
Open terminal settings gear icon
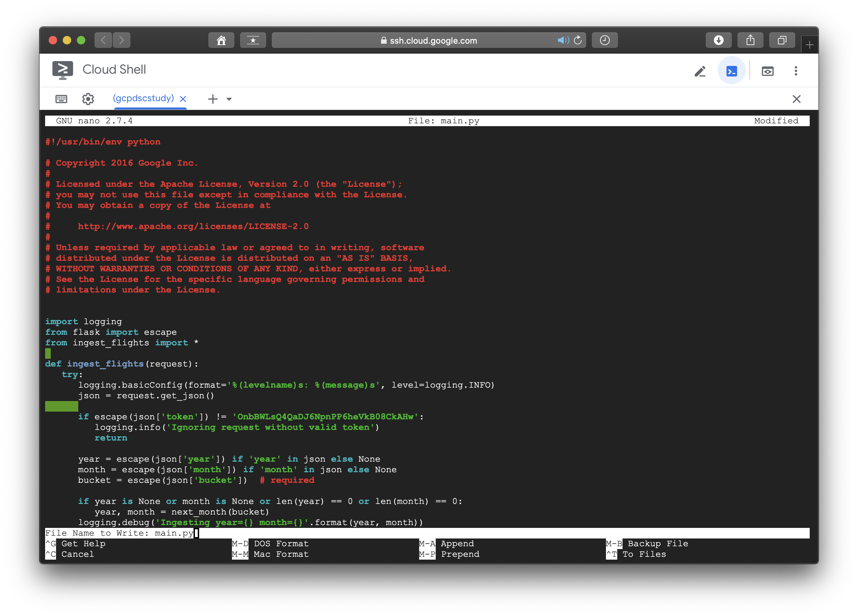[88, 99]
